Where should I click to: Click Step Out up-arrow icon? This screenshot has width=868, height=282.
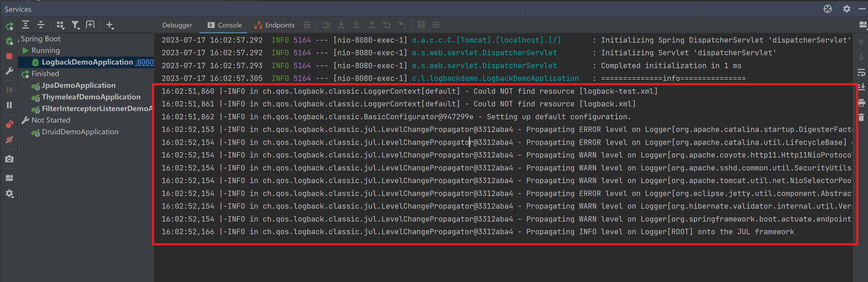point(371,25)
